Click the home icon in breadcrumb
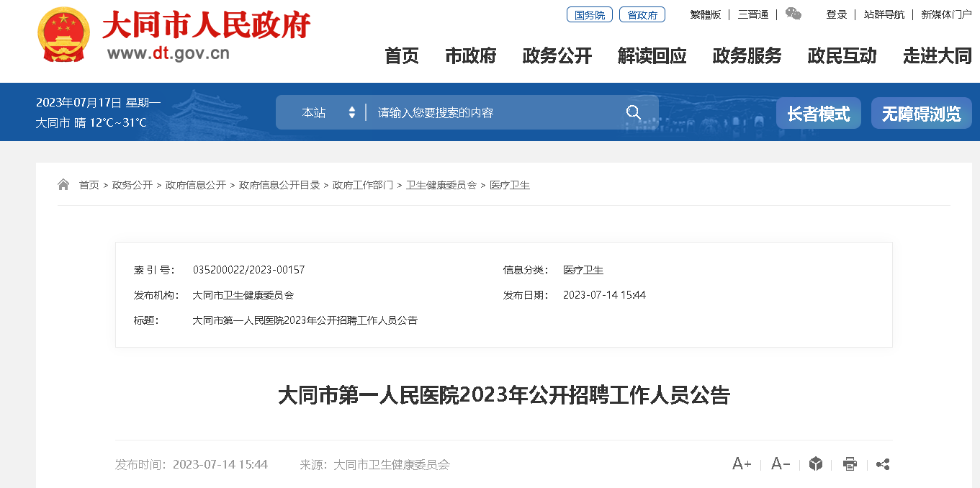This screenshot has width=980, height=488. pyautogui.click(x=63, y=185)
